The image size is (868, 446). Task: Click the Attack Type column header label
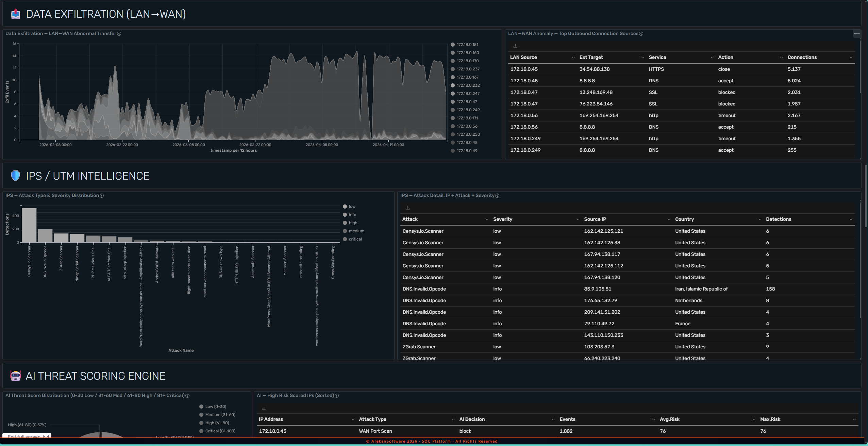click(x=372, y=419)
